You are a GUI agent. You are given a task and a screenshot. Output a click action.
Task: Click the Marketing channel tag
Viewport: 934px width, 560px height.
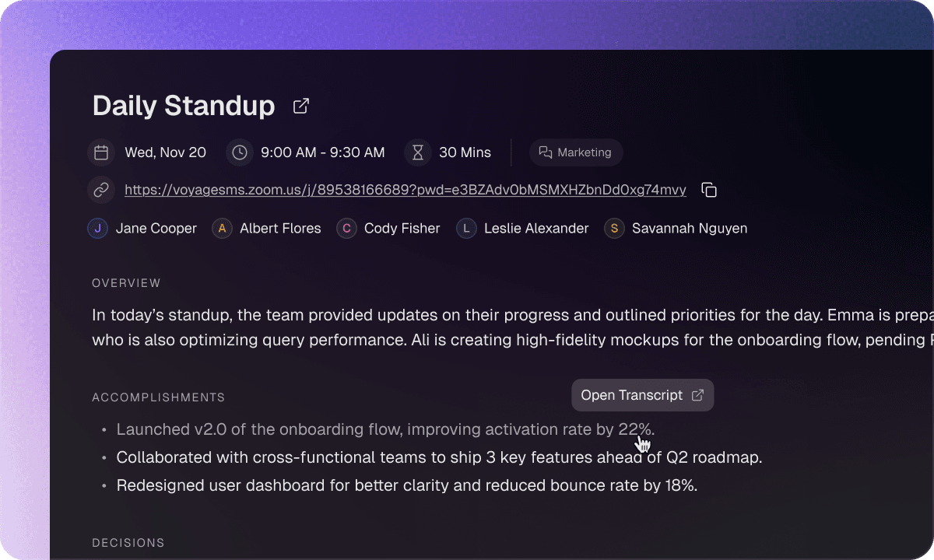coord(576,152)
